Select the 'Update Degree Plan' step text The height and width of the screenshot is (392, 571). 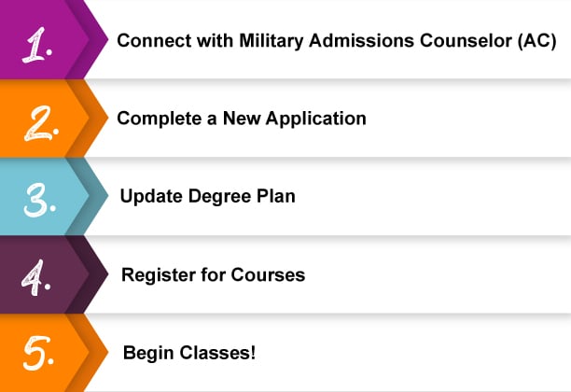coord(207,197)
